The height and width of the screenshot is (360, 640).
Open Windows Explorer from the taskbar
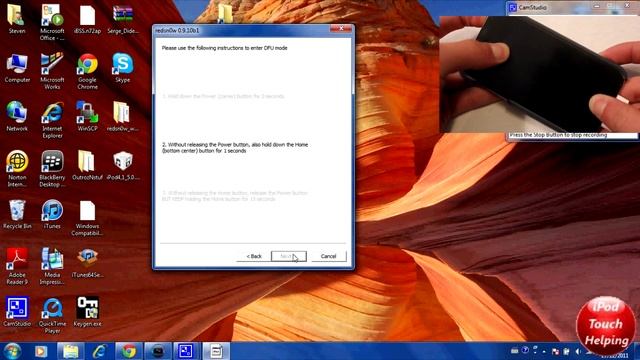[x=71, y=351]
